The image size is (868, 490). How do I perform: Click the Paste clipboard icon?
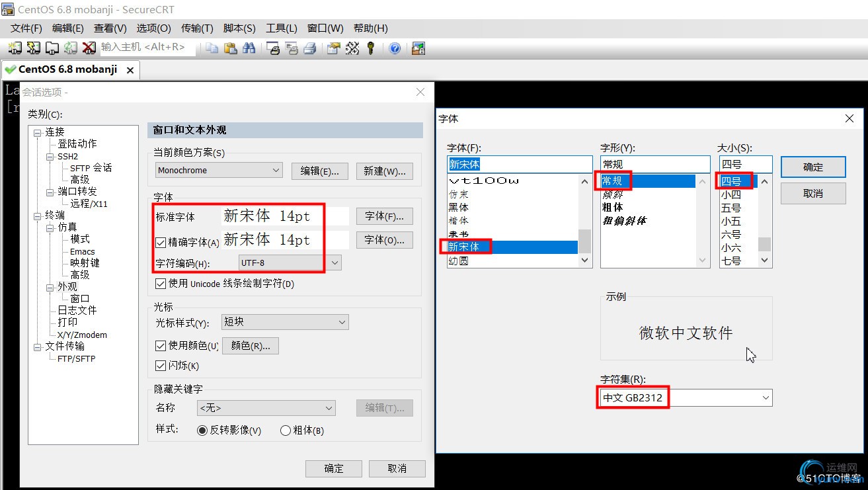230,48
